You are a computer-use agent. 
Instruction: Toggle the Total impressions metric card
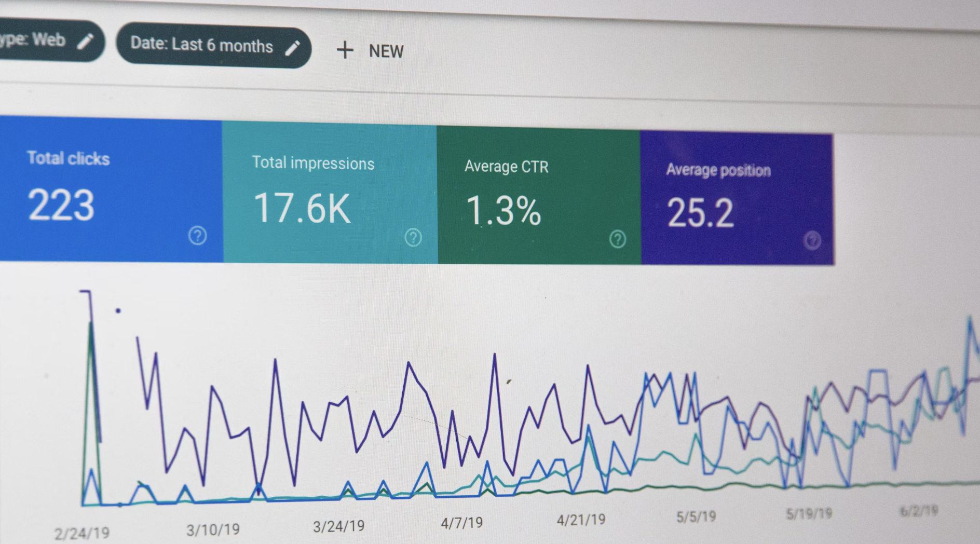click(x=330, y=193)
